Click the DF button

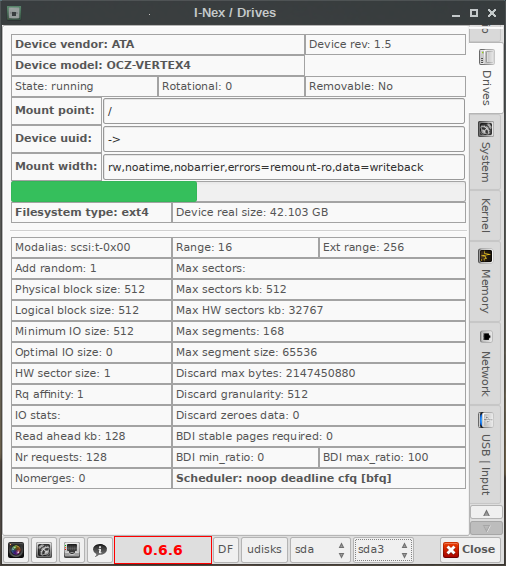coord(226,550)
